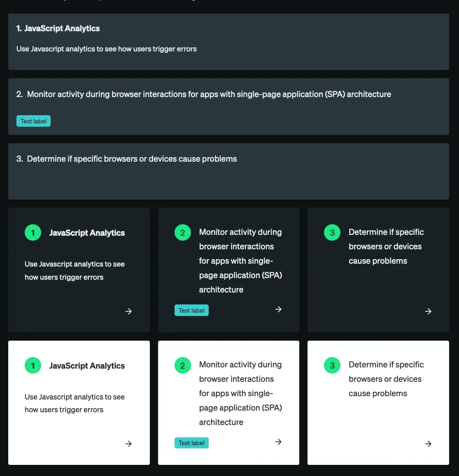The width and height of the screenshot is (459, 476).
Task: Click green number 3 badge on dark card
Action: click(332, 232)
